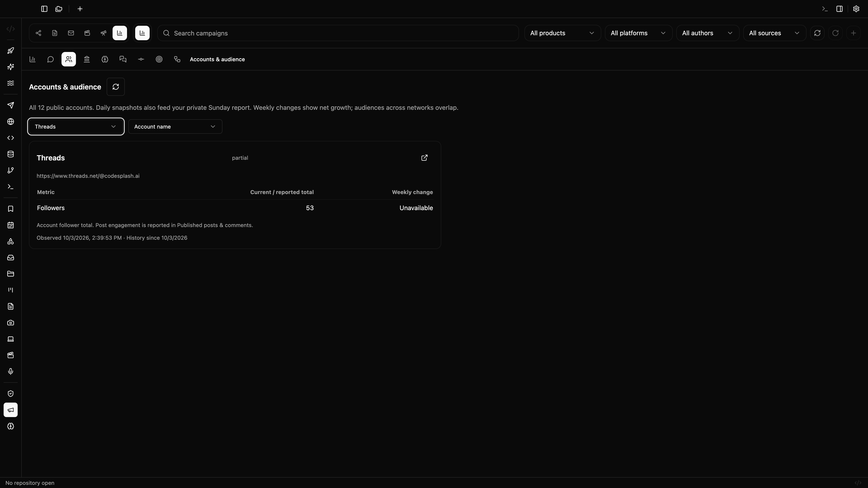Expand the All platforms filter
The width and height of the screenshot is (868, 488).
click(x=639, y=33)
